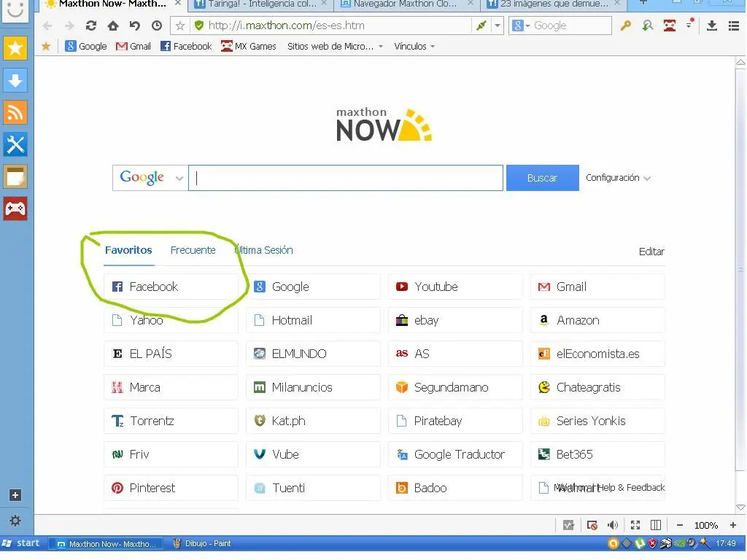Open the Gmail favorite tile
The height and width of the screenshot is (560, 747).
(597, 287)
